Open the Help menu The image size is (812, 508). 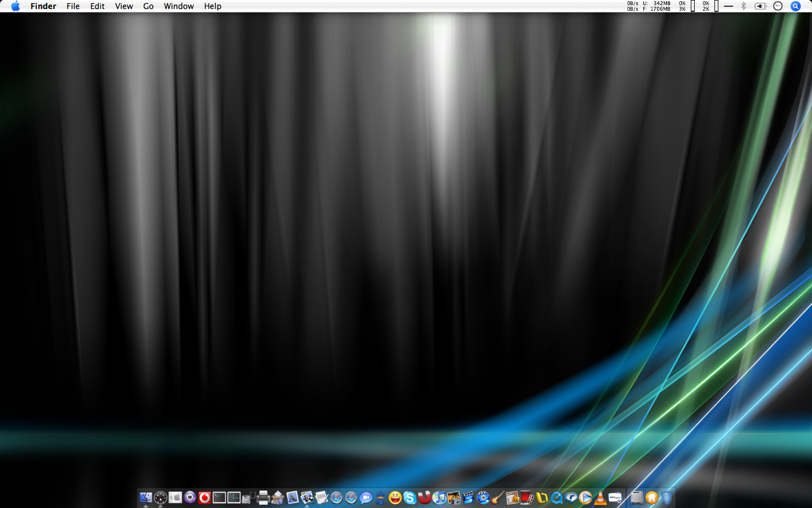pos(213,6)
